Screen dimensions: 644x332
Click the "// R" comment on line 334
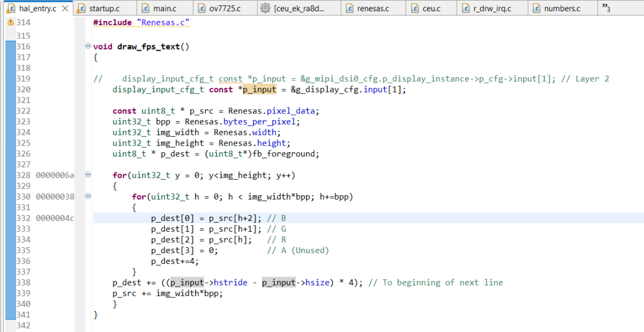click(x=277, y=239)
